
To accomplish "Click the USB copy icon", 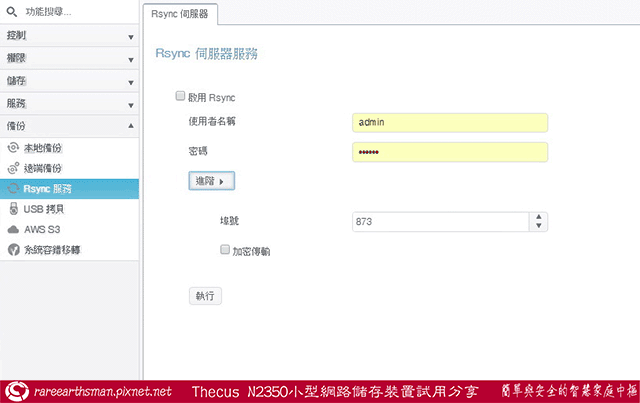I will point(13,209).
